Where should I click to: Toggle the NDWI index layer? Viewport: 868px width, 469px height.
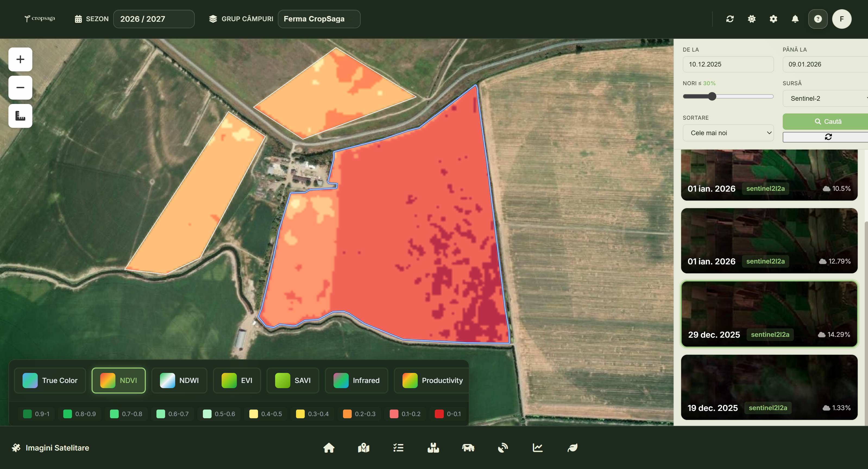click(179, 381)
